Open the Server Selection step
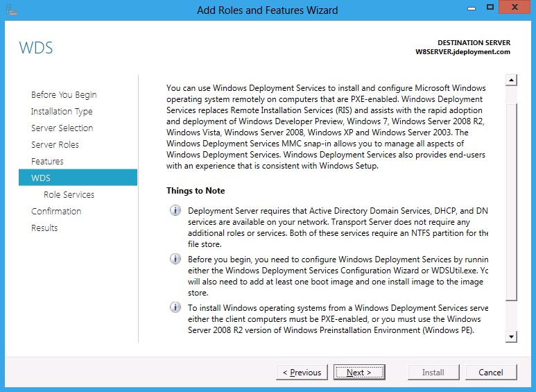This screenshot has width=536, height=392. 62,128
